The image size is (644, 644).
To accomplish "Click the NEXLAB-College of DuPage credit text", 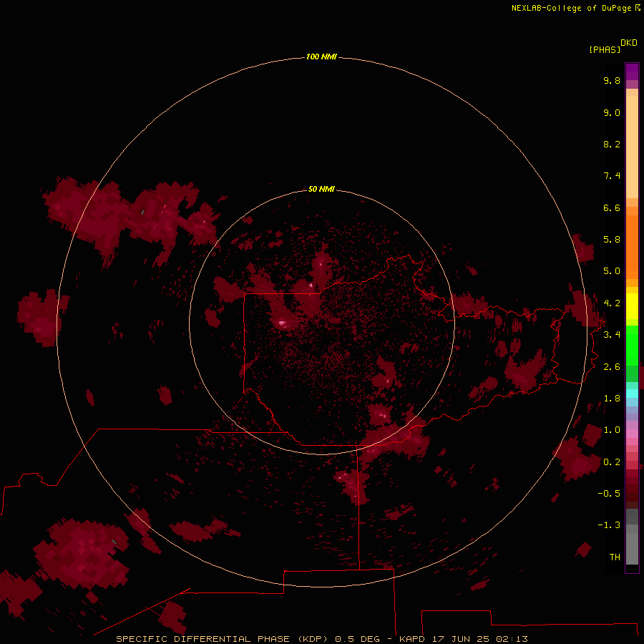I will [571, 8].
